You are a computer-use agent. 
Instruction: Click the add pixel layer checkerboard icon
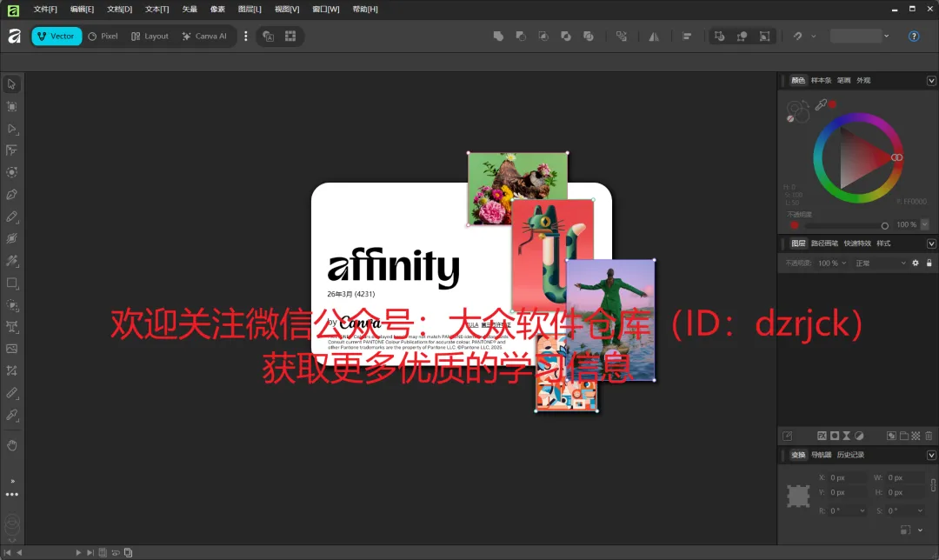[x=916, y=436]
